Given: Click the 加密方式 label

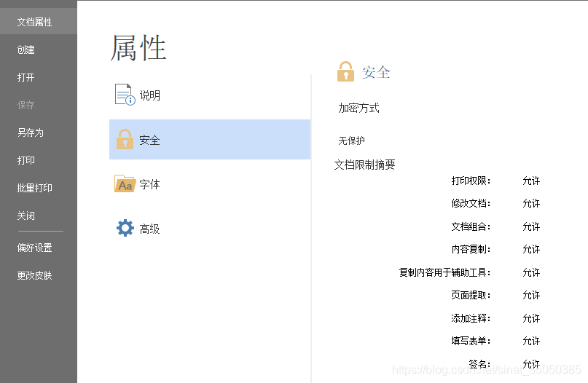Looking at the screenshot, I should 359,108.
